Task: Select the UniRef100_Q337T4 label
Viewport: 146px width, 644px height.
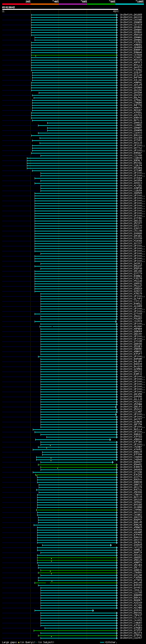Action: click(x=131, y=477)
